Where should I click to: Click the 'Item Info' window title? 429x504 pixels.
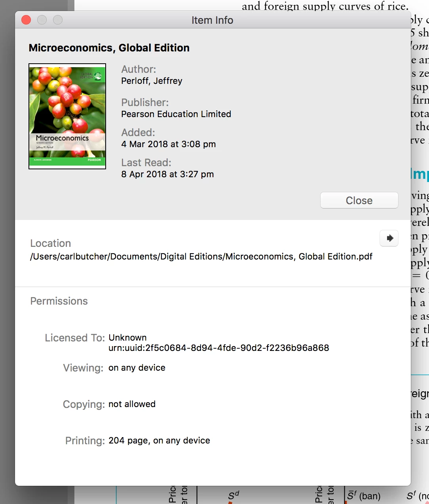pyautogui.click(x=213, y=20)
